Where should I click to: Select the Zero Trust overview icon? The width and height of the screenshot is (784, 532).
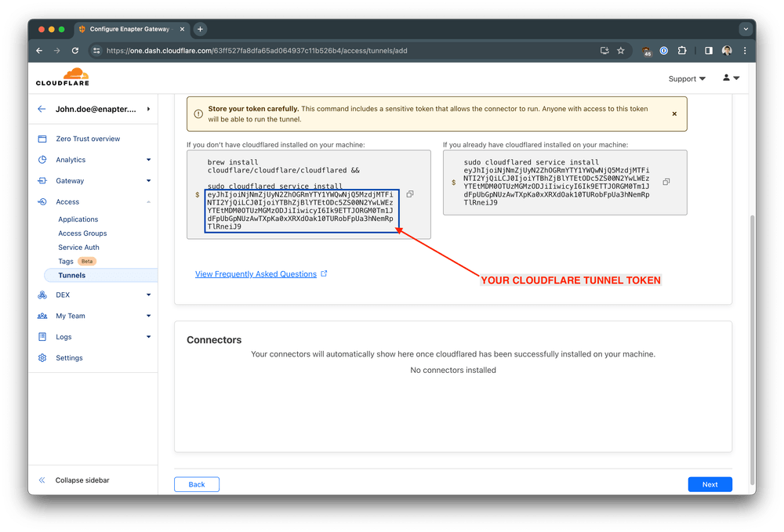tap(42, 138)
